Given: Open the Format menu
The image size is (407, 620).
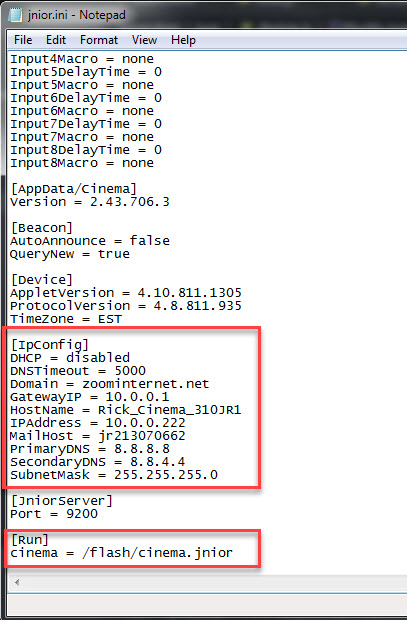Looking at the screenshot, I should click(99, 40).
